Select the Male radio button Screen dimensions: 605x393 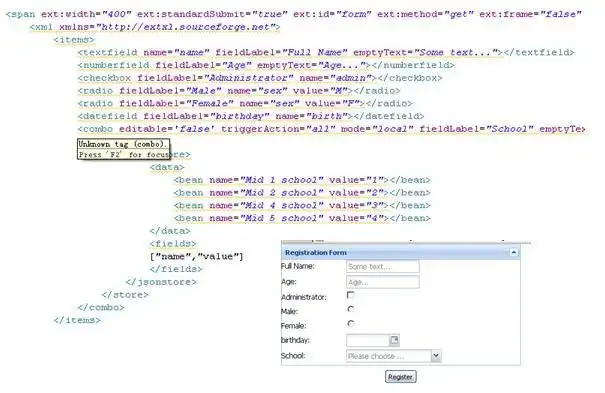click(x=350, y=309)
